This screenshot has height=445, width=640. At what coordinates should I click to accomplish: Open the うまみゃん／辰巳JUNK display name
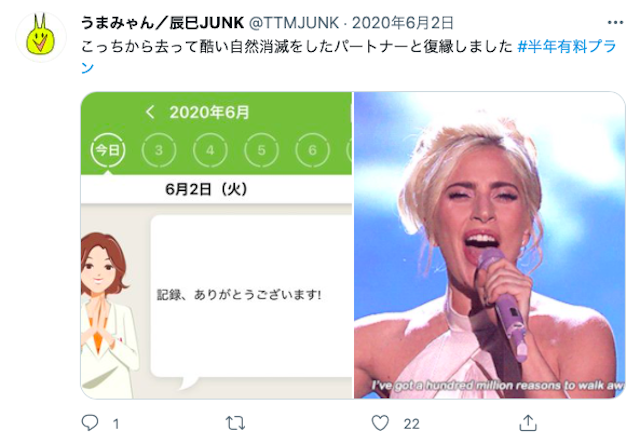(x=162, y=23)
